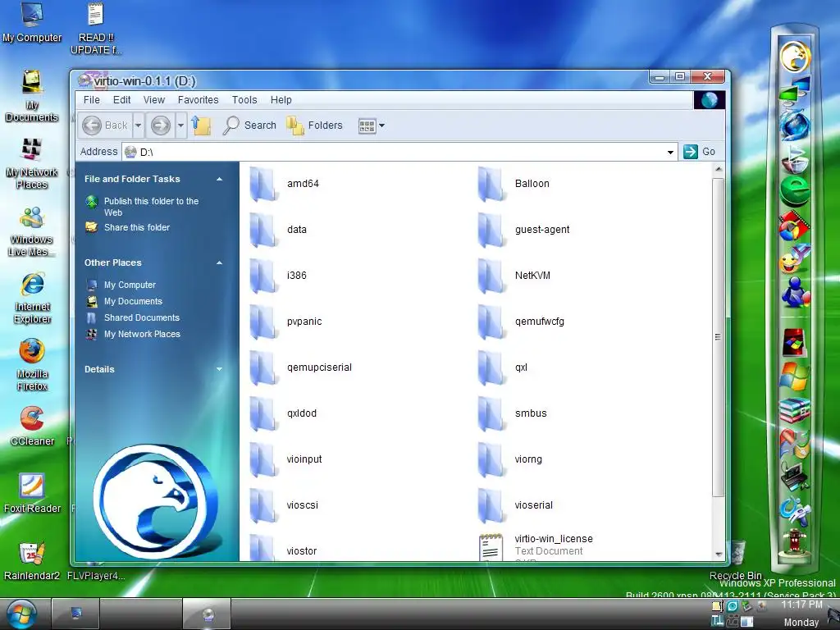Viewport: 840px width, 630px height.
Task: Select the qxldod folder
Action: coord(283,414)
